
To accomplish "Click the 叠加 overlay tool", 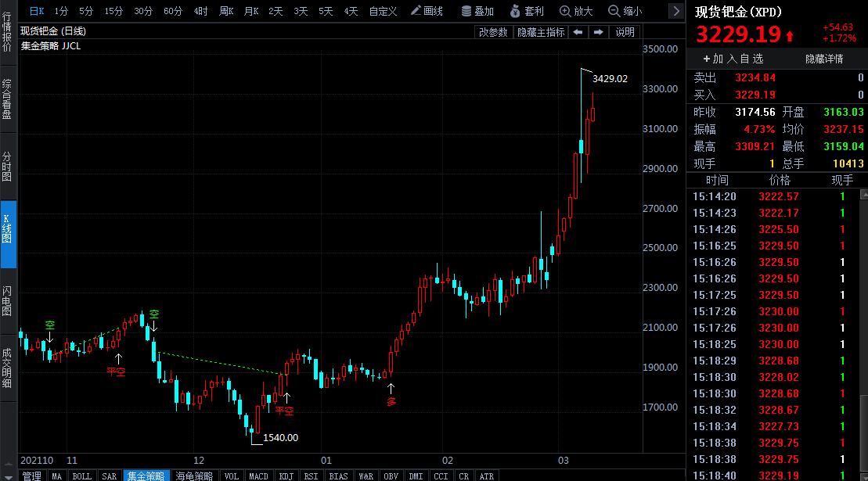I will pos(477,11).
